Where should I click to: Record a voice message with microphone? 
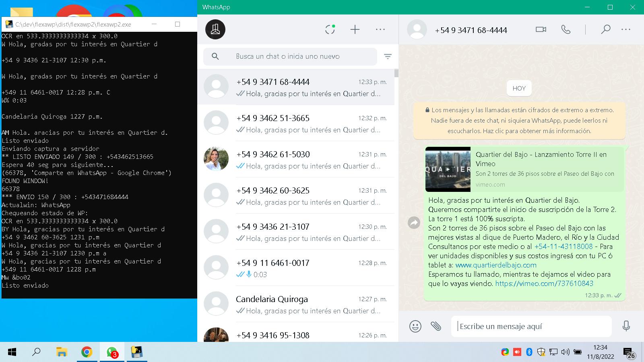626,326
